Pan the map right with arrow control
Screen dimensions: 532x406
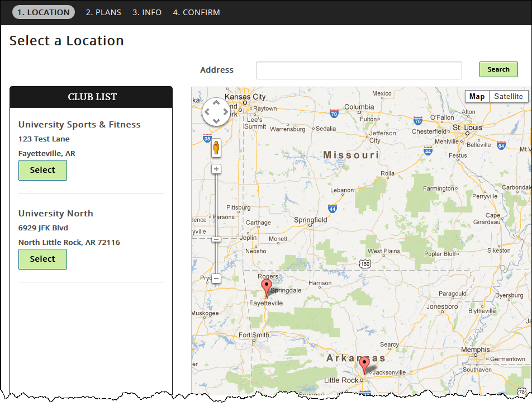(225, 112)
